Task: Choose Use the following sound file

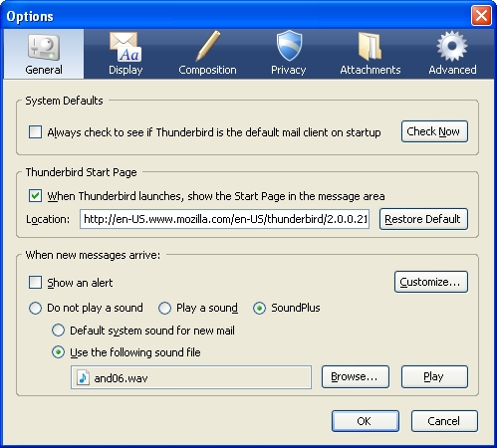Action: [x=58, y=352]
